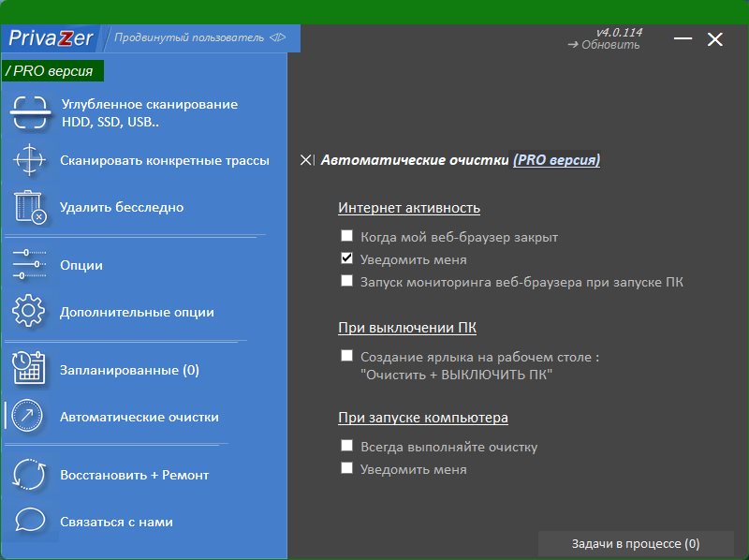
Task: Click the 'Обновить' update link
Action: click(609, 45)
